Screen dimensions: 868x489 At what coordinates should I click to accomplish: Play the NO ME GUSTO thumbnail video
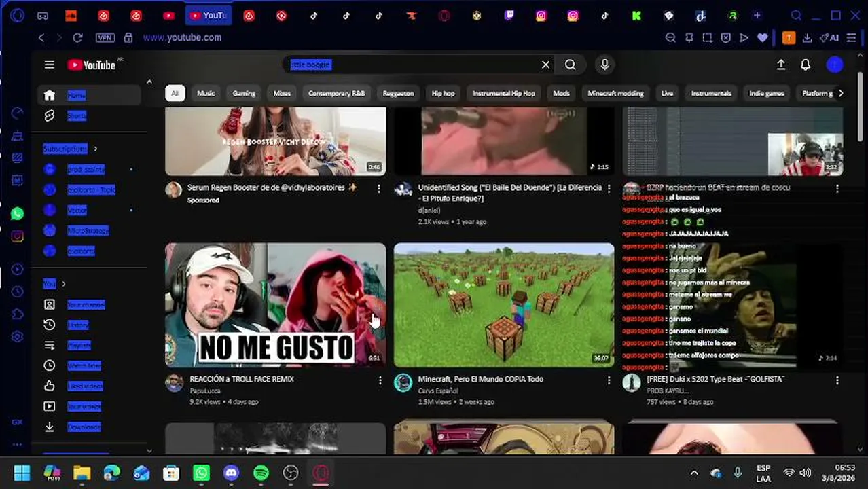(276, 305)
